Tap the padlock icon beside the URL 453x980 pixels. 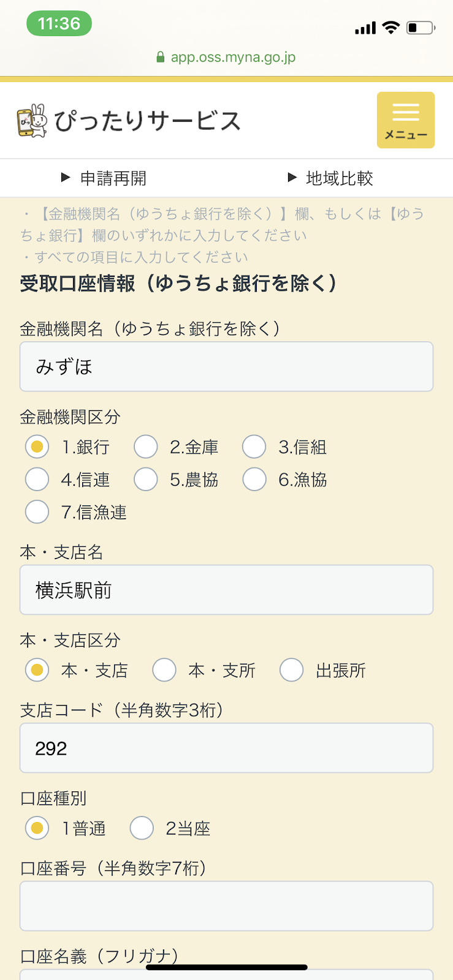click(161, 58)
